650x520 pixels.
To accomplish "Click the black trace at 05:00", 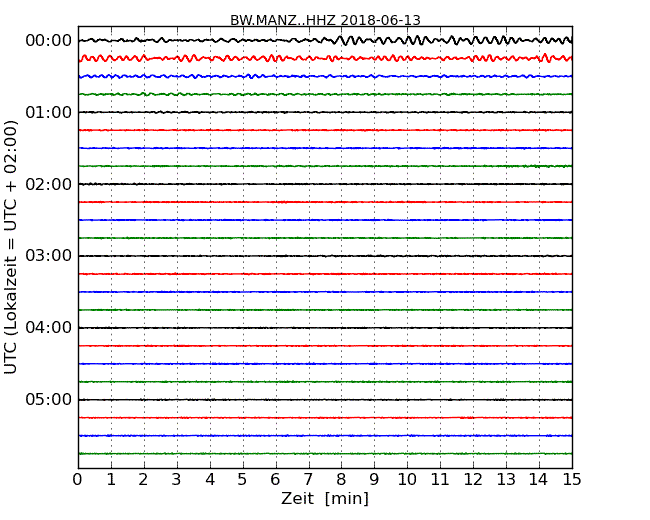I will point(325,400).
